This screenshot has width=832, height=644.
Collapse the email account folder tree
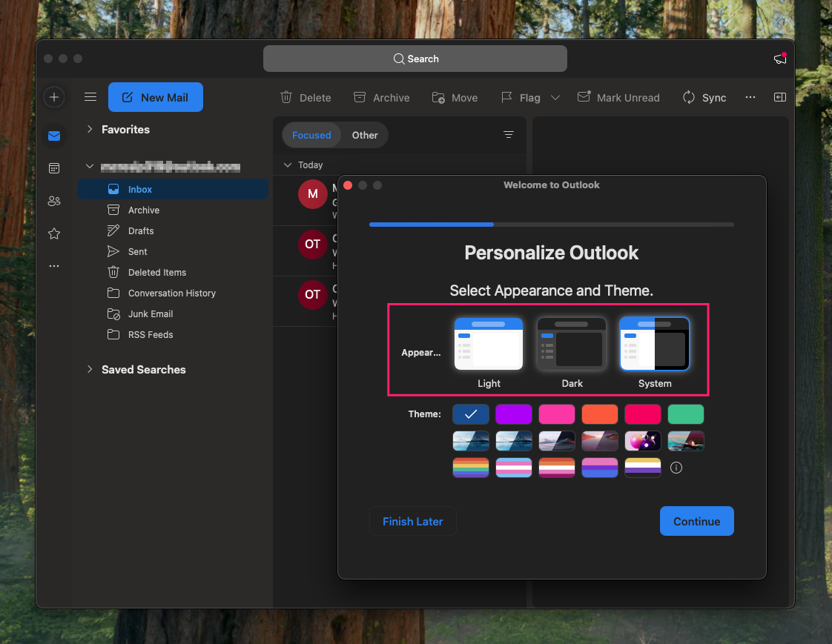tap(90, 166)
